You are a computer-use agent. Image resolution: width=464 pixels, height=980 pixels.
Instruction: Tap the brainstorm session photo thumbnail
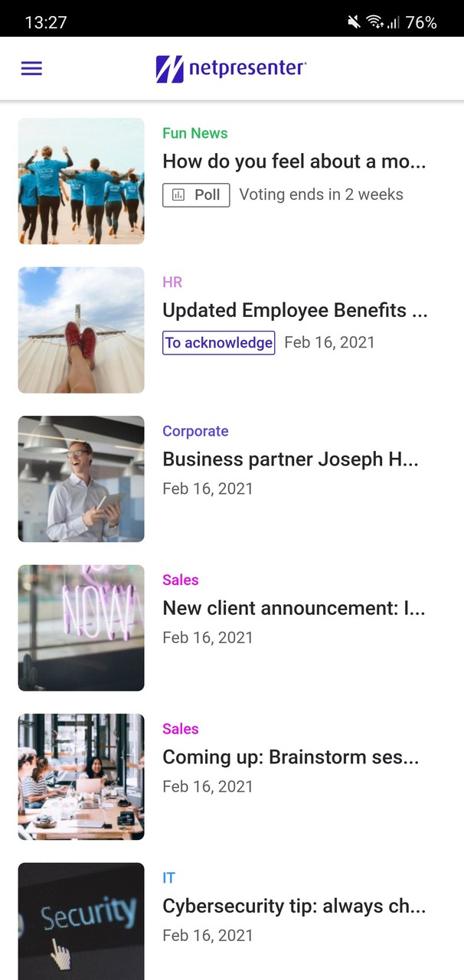point(80,776)
